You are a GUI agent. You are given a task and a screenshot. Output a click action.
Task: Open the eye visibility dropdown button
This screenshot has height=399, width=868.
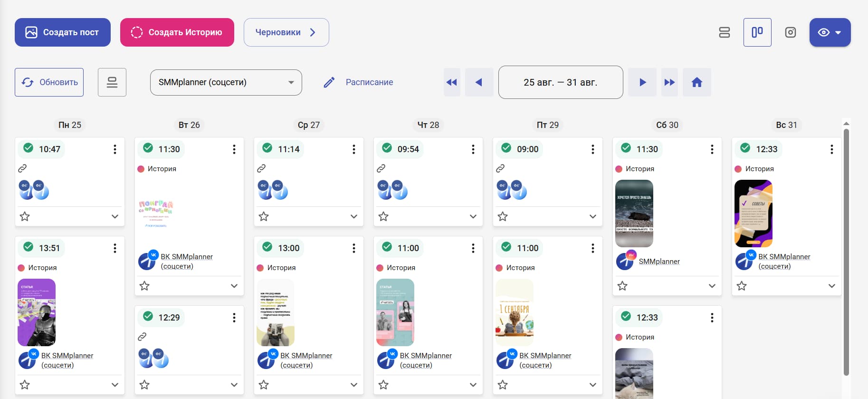pyautogui.click(x=830, y=32)
